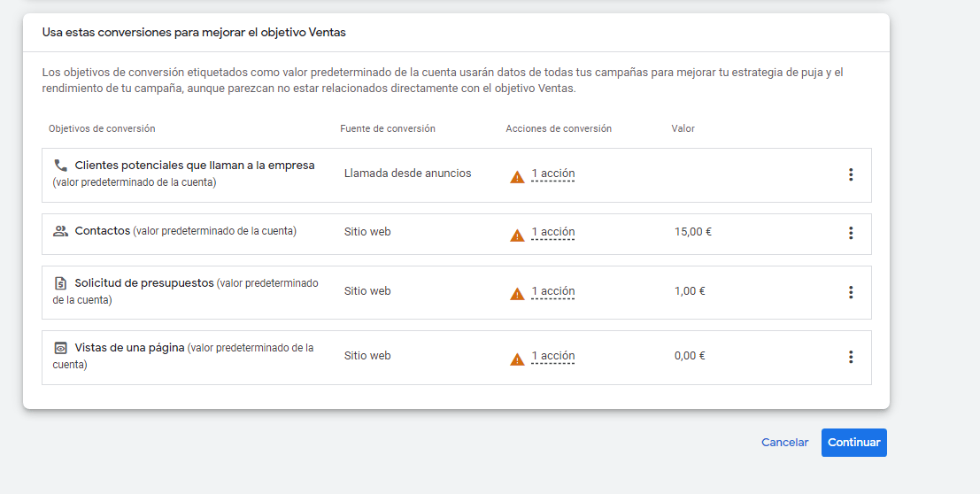Click warning triangle in Vistas de una página row

coord(517,359)
